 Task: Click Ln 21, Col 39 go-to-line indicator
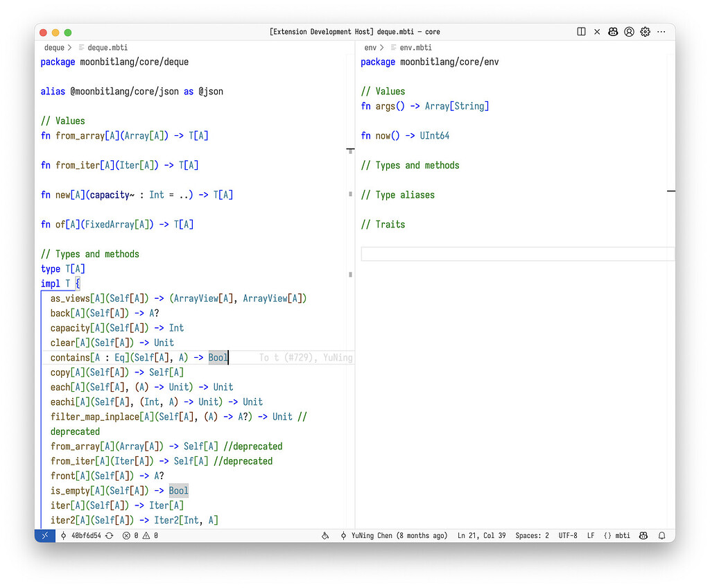pos(481,536)
